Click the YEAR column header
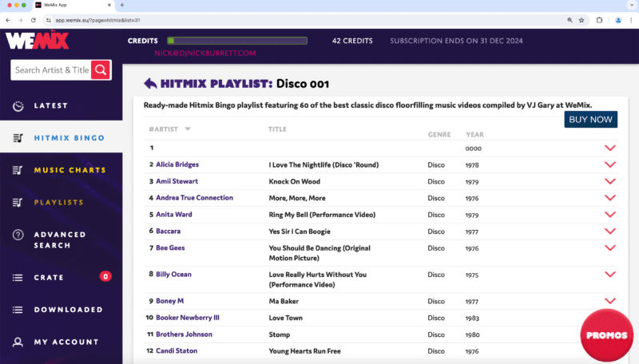Viewport: 639px width, 364px height. pos(474,134)
